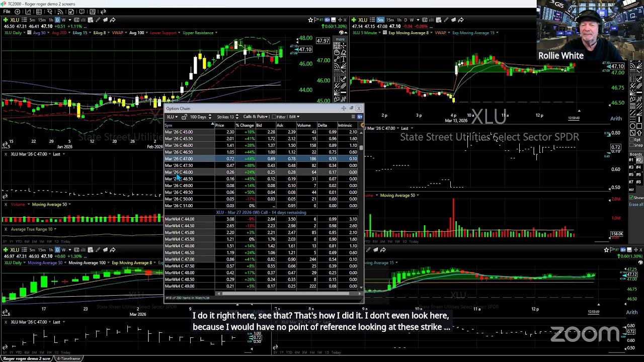This screenshot has height=362, width=644.
Task: Switch the top-right chart to 15m timeframe
Action: point(390,20)
